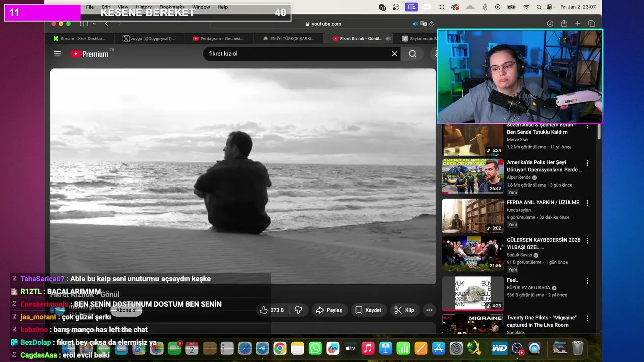Expand the sidebar tab group dropdown arrow

point(94,24)
